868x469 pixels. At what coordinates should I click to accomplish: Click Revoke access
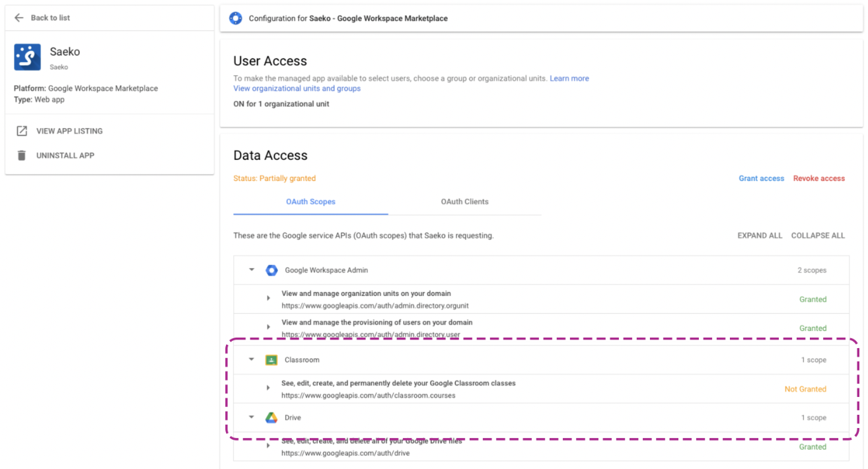pyautogui.click(x=819, y=178)
